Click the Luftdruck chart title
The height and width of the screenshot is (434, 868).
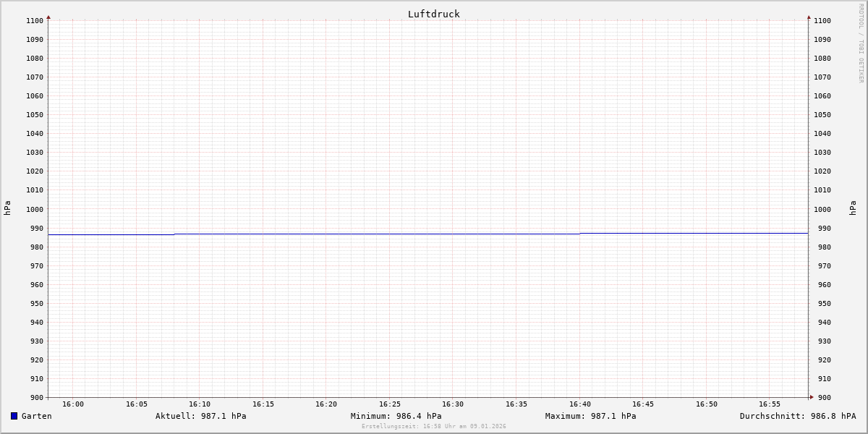coord(433,14)
